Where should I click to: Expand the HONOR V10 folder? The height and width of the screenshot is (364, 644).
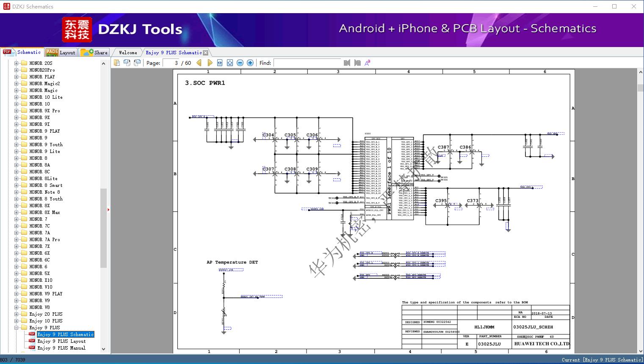click(x=17, y=287)
